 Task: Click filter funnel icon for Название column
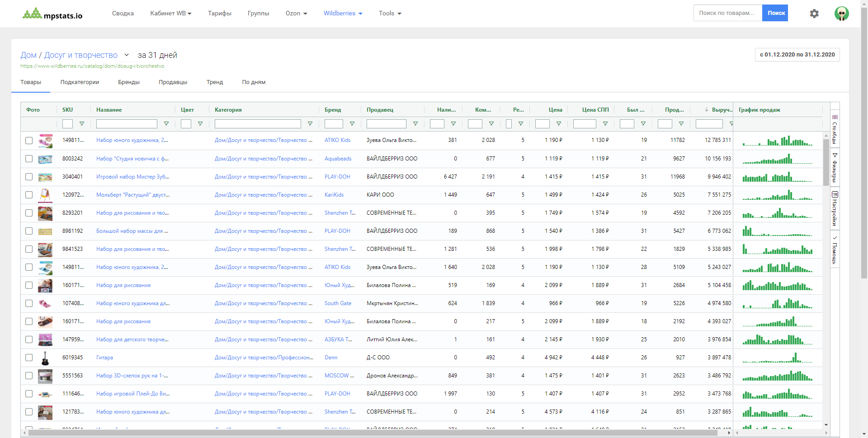(x=166, y=124)
